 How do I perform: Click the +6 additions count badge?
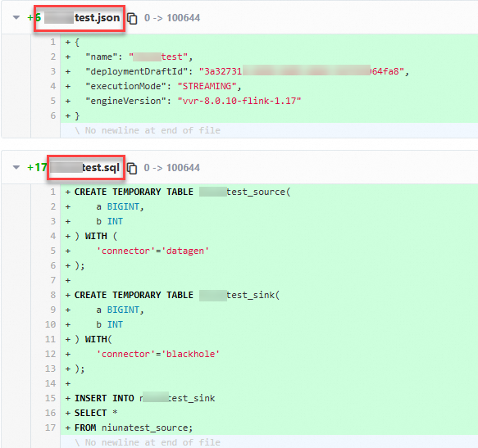point(34,18)
